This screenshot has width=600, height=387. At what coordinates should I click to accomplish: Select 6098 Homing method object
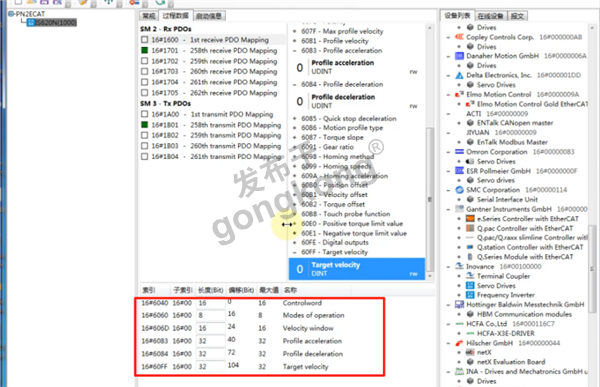tap(337, 157)
